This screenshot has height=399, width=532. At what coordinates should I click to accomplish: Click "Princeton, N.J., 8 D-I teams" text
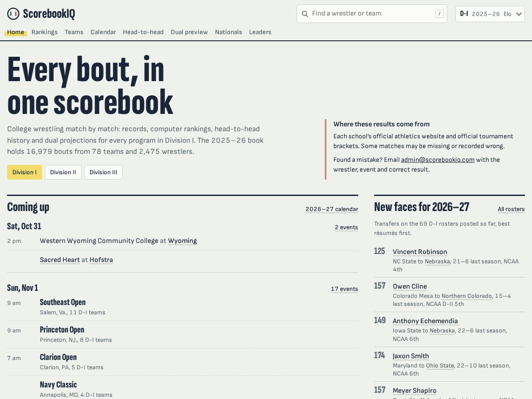(x=76, y=340)
